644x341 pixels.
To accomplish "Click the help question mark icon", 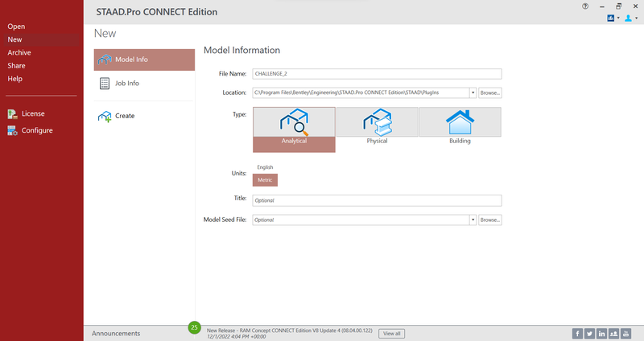I will coord(585,6).
